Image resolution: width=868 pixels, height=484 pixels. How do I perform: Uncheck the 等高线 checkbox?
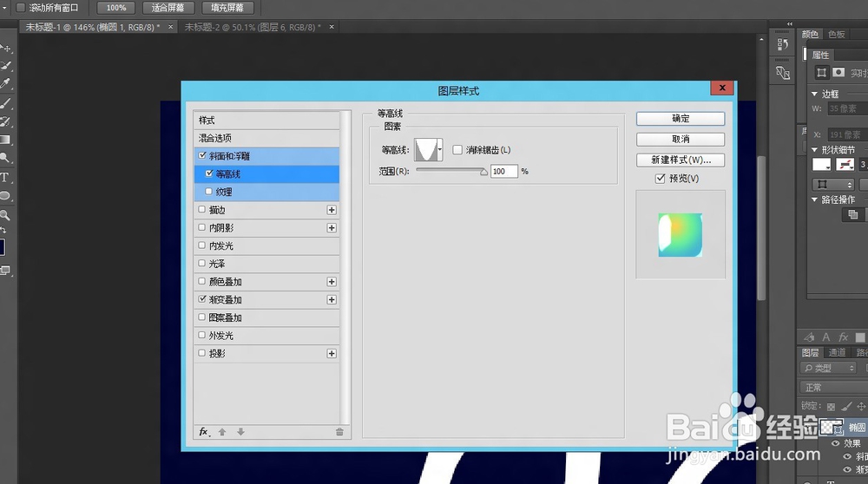208,173
